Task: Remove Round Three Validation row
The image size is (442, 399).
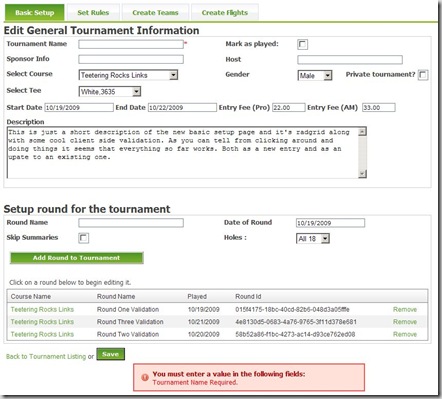Action: (405, 322)
